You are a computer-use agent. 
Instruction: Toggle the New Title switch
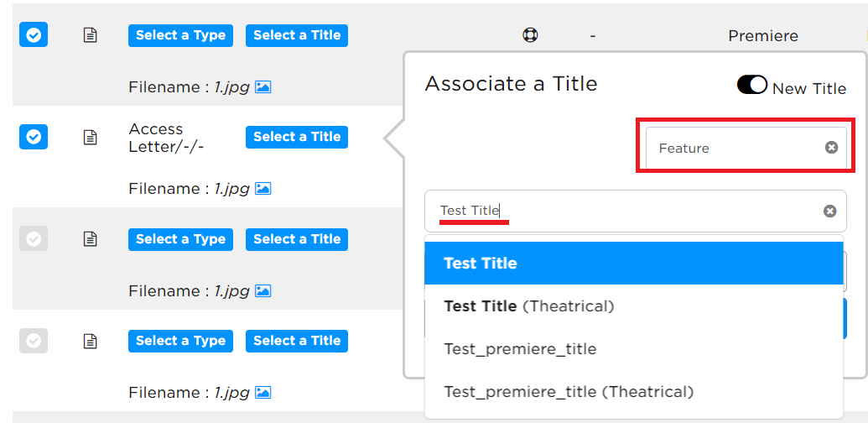[x=751, y=85]
